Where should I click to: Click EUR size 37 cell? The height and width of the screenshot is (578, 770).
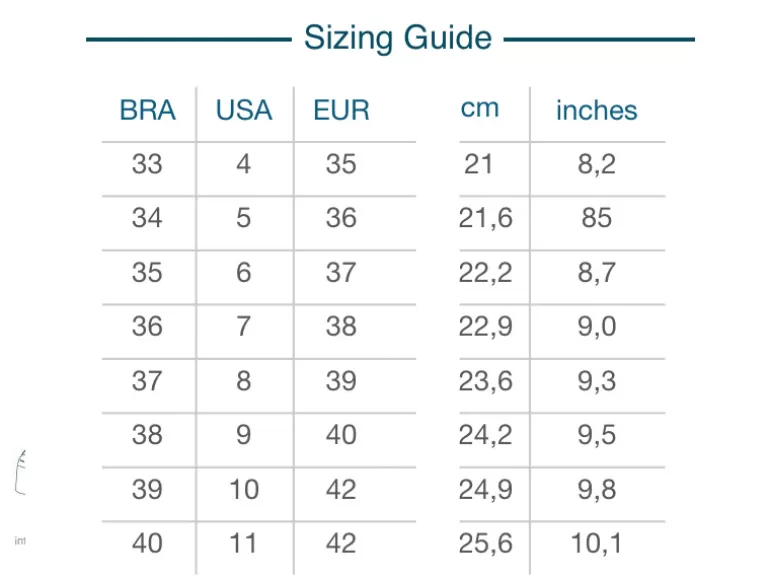coord(341,273)
